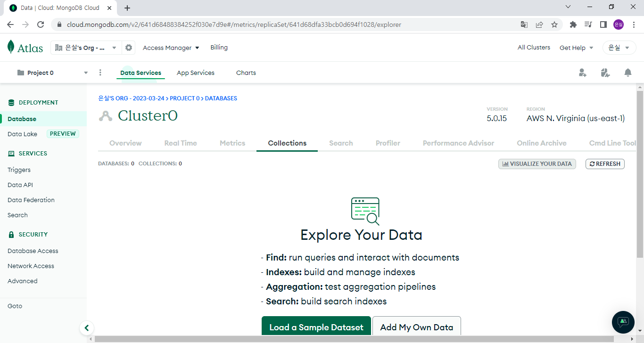Select Database in the sidebar

[43, 119]
